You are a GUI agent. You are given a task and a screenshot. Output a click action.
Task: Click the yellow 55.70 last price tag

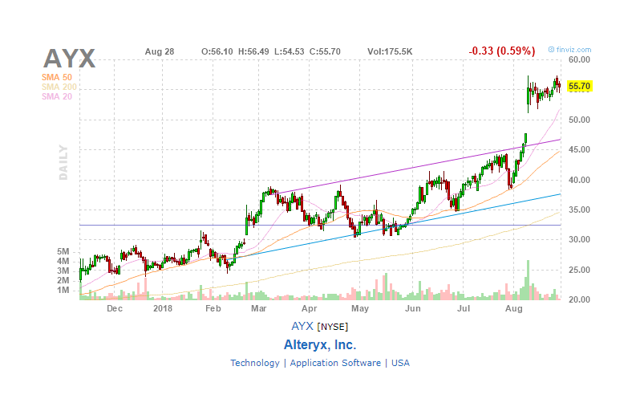580,86
